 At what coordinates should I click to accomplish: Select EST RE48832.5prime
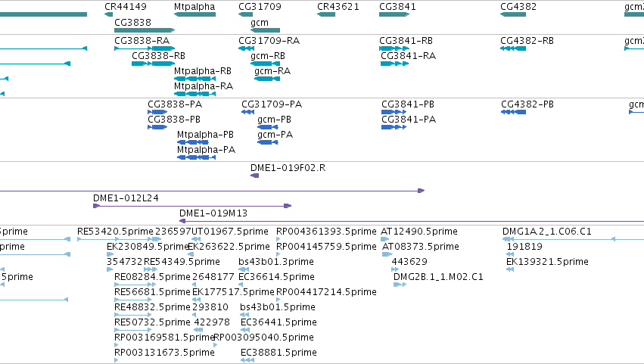(x=152, y=308)
